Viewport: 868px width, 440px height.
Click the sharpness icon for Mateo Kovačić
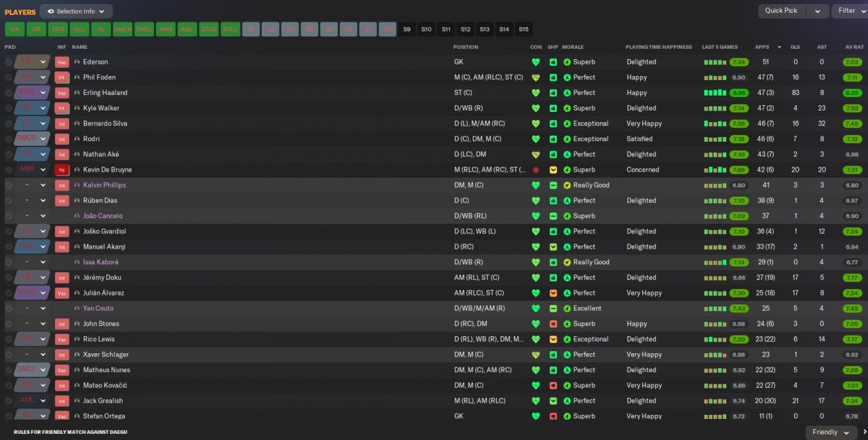pyautogui.click(x=553, y=385)
